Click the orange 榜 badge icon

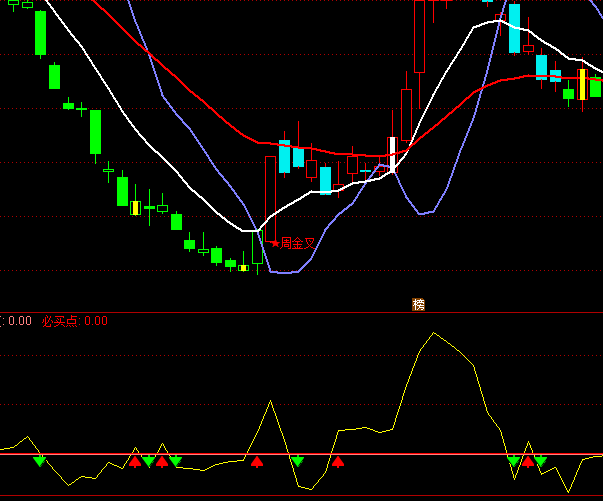point(418,304)
